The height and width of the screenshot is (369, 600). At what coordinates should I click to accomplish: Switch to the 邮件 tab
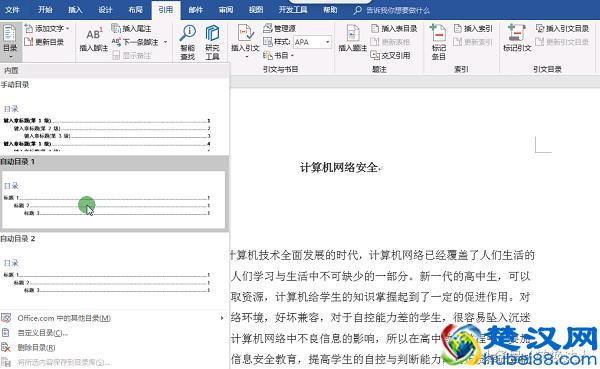[196, 10]
